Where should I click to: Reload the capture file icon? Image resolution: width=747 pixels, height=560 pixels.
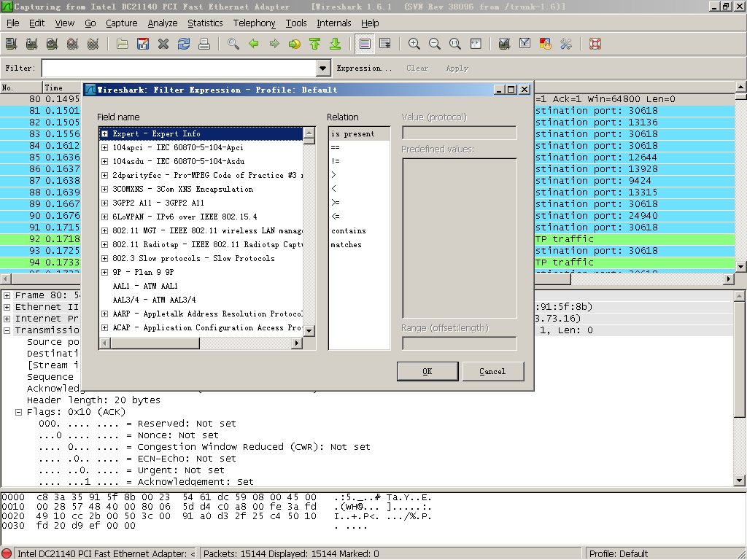click(x=184, y=44)
